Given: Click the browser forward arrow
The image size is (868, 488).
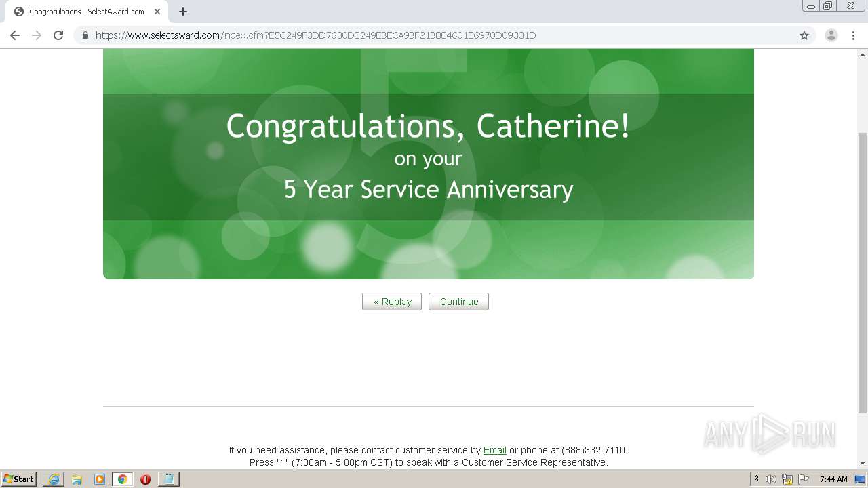Looking at the screenshot, I should pos(37,35).
